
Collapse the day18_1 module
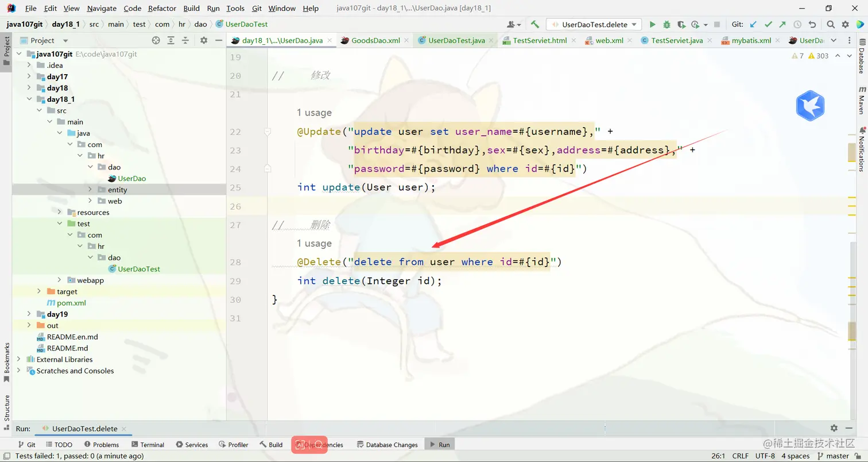click(x=29, y=99)
